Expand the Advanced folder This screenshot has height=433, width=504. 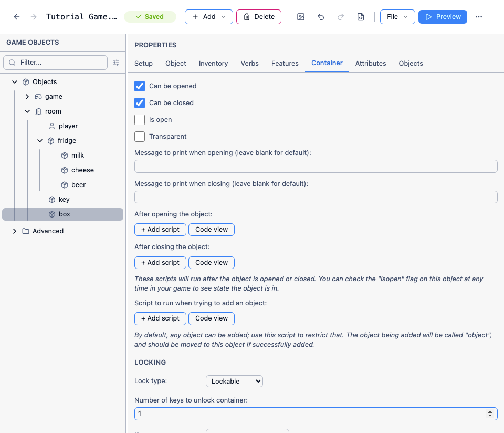tap(15, 231)
